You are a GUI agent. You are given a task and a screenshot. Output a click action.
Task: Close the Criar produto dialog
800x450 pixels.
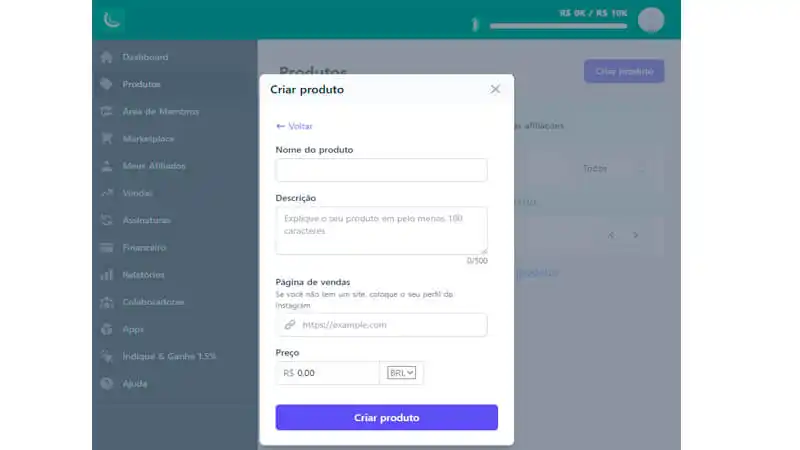(x=495, y=89)
